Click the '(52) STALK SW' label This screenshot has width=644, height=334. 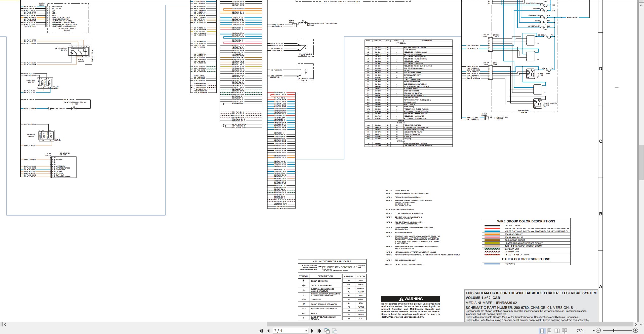tap(65, 153)
